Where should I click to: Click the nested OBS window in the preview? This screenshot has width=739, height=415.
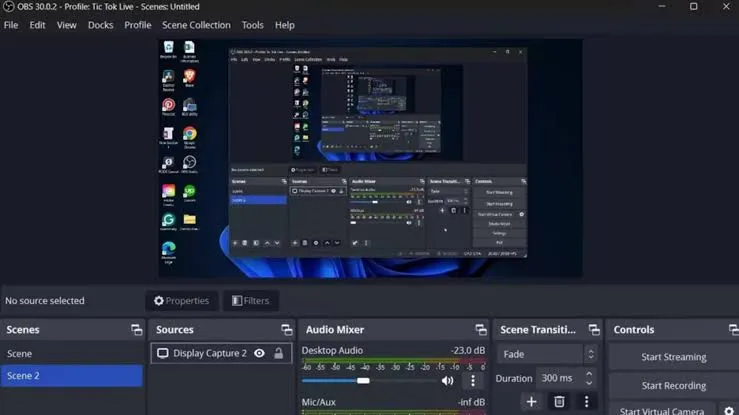pyautogui.click(x=378, y=153)
